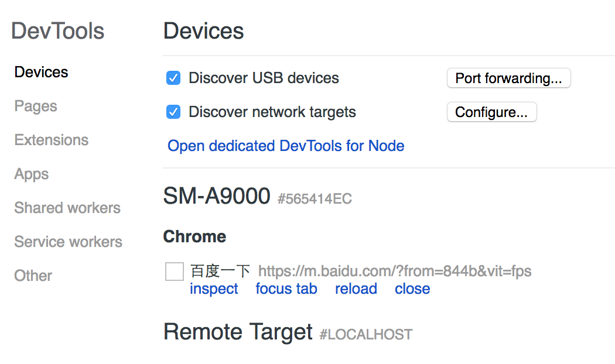Select Other in the sidebar
Viewport: 615px width, 364px height.
click(33, 276)
